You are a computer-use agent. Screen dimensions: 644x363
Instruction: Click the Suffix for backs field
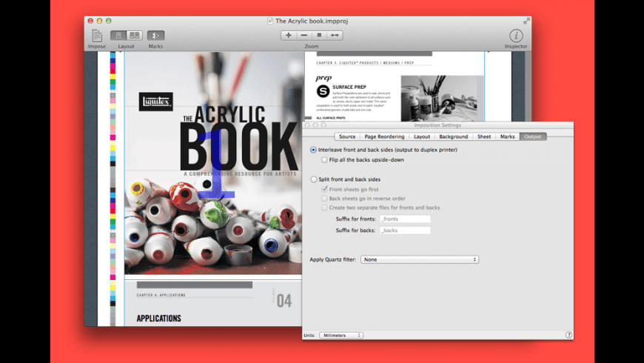(x=405, y=230)
